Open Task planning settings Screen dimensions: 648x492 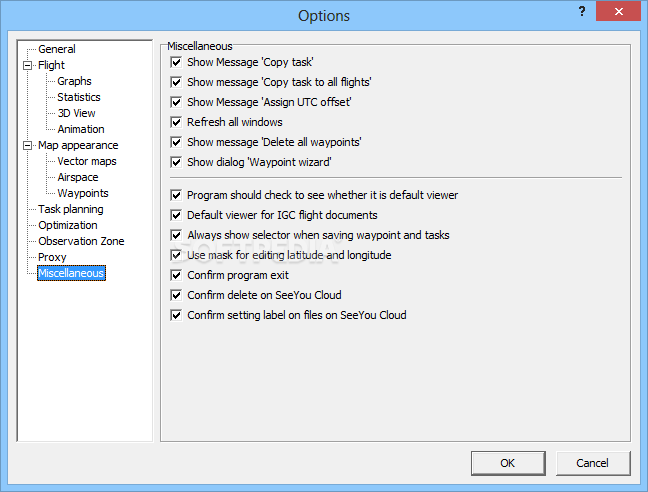71,209
